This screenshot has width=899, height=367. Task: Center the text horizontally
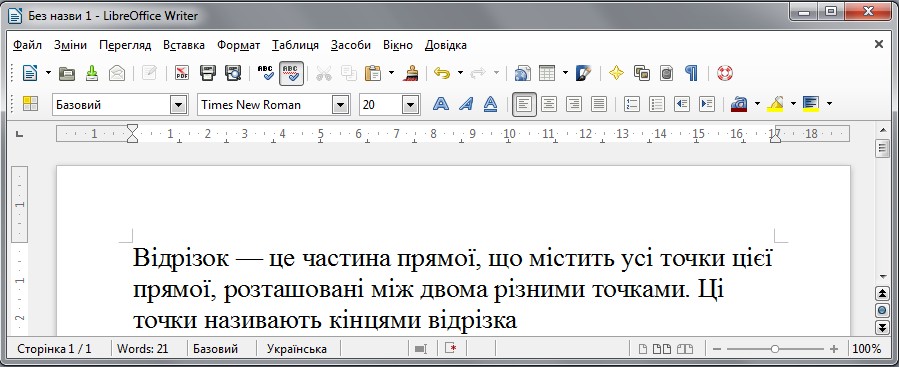[x=549, y=104]
